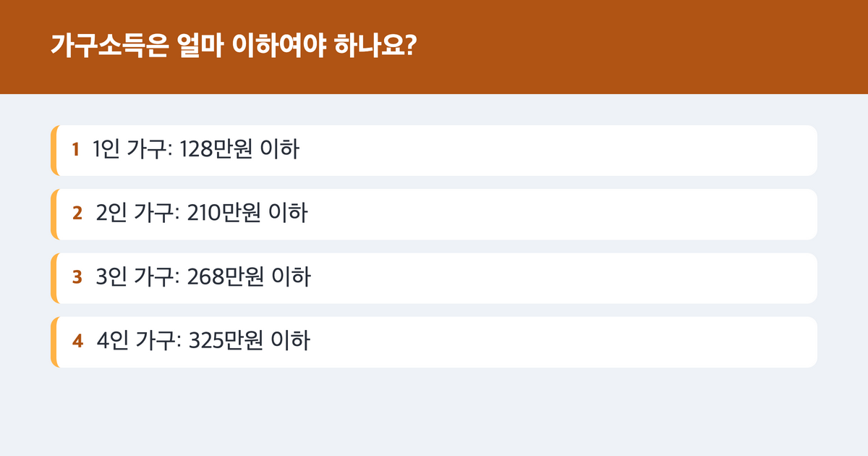
Task: Select the card for 1인 가구
Action: [434, 151]
